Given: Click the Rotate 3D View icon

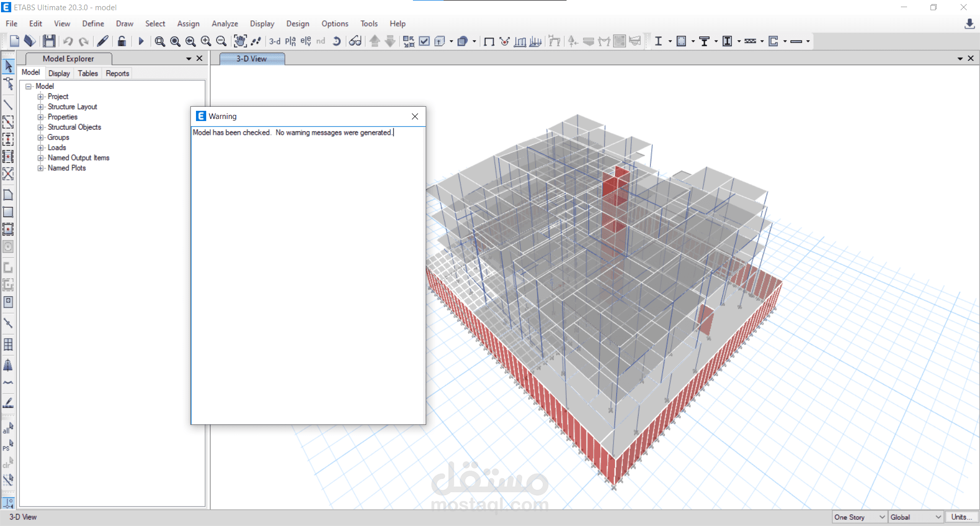Looking at the screenshot, I should [337, 41].
